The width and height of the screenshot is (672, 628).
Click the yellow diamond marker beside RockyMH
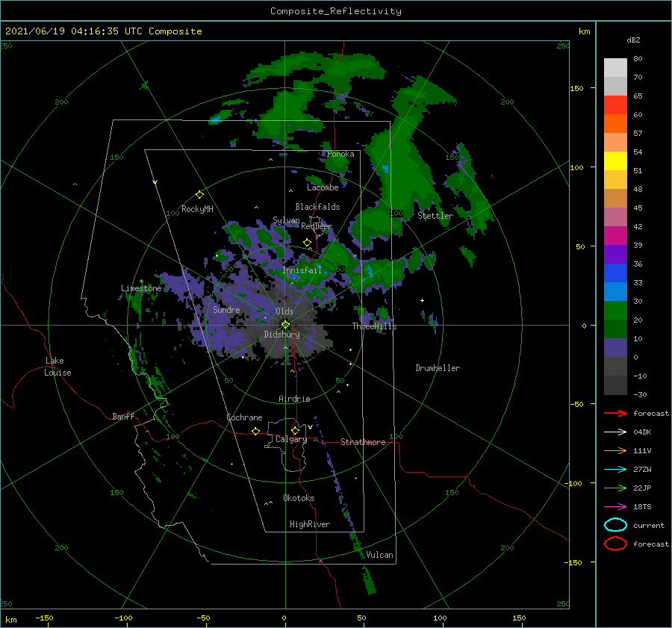point(199,195)
